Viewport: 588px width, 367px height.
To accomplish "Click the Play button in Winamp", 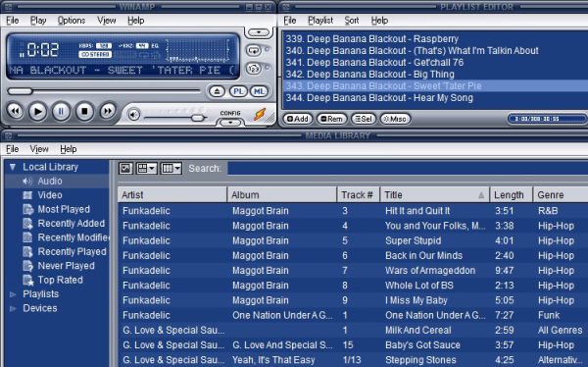I will [38, 112].
